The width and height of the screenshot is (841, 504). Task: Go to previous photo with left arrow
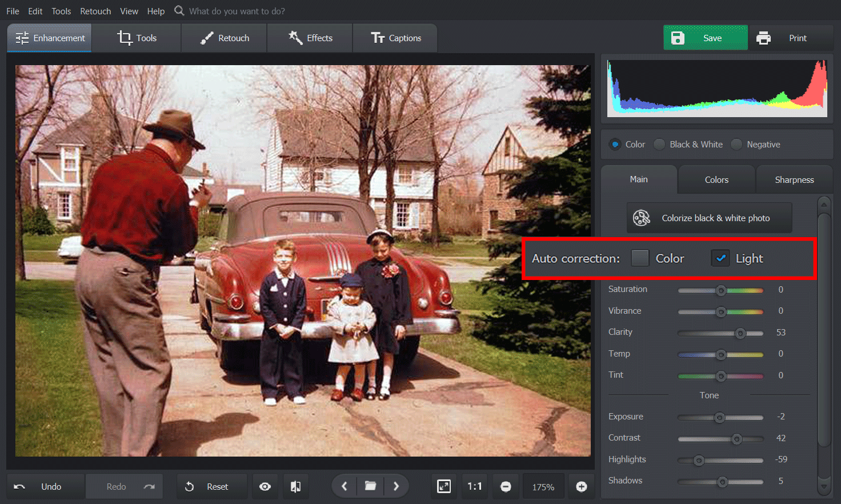(x=344, y=486)
